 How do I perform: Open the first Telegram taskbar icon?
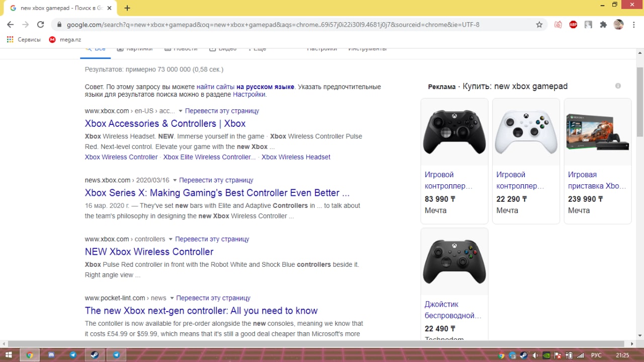click(73, 355)
